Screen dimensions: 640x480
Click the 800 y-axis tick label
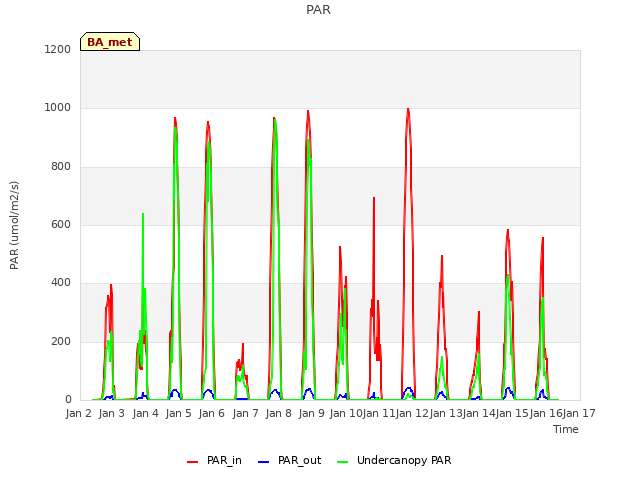pos(61,167)
